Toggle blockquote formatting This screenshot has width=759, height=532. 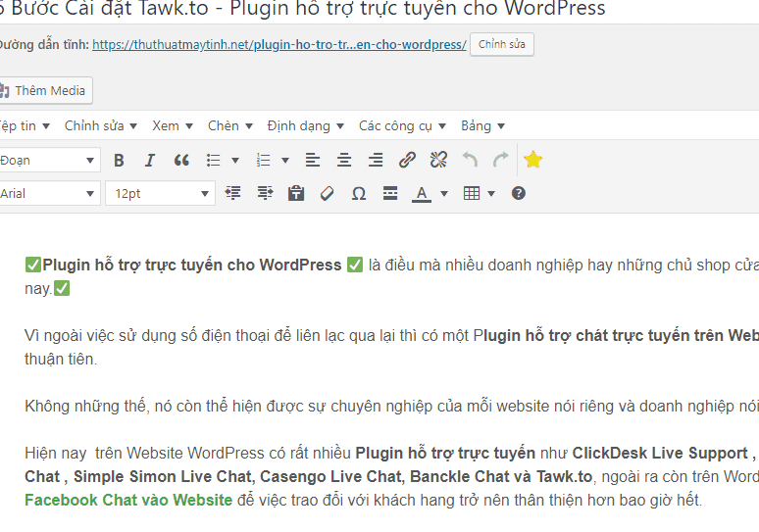pyautogui.click(x=181, y=161)
